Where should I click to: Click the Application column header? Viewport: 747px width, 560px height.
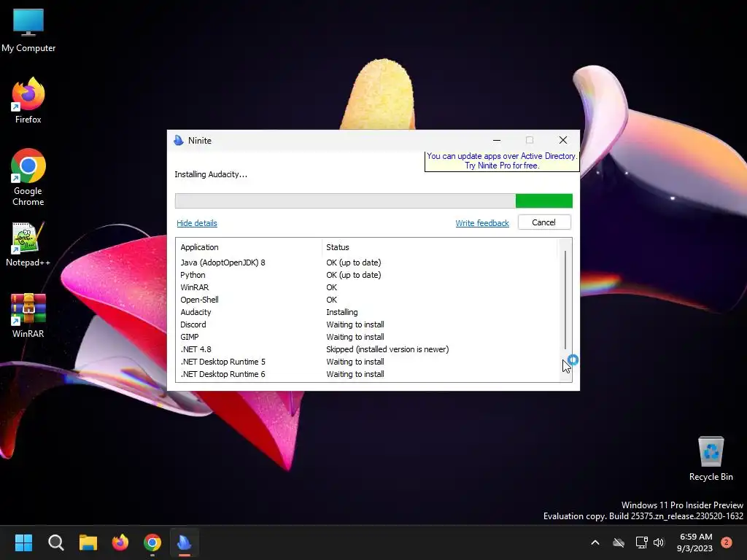(x=249, y=247)
